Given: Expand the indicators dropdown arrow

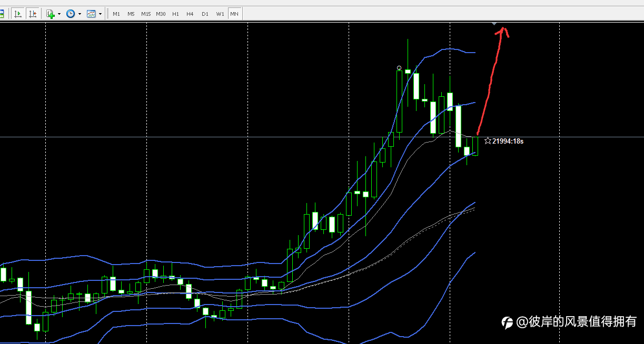Looking at the screenshot, I should coord(59,14).
